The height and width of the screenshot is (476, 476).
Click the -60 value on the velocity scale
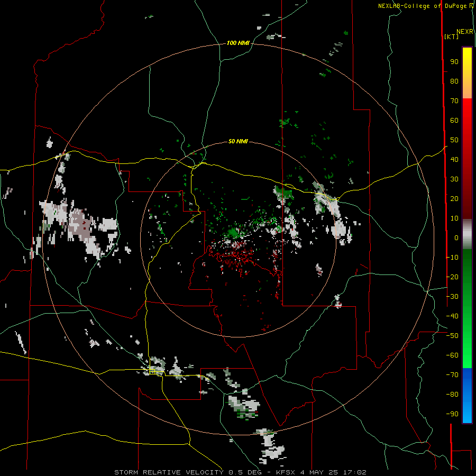452,355
